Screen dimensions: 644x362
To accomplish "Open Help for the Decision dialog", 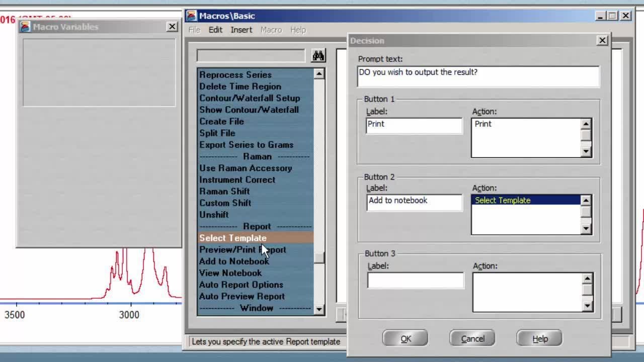I will click(x=539, y=338).
